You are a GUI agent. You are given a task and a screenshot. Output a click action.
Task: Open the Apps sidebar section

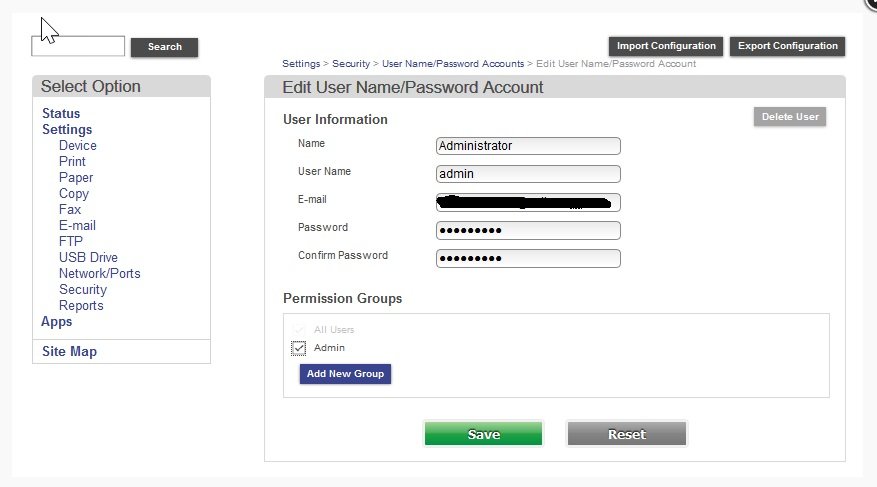click(56, 322)
